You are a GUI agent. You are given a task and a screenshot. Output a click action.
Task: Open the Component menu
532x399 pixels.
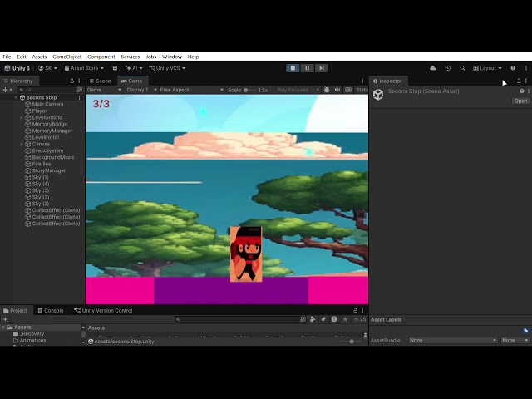click(x=101, y=57)
